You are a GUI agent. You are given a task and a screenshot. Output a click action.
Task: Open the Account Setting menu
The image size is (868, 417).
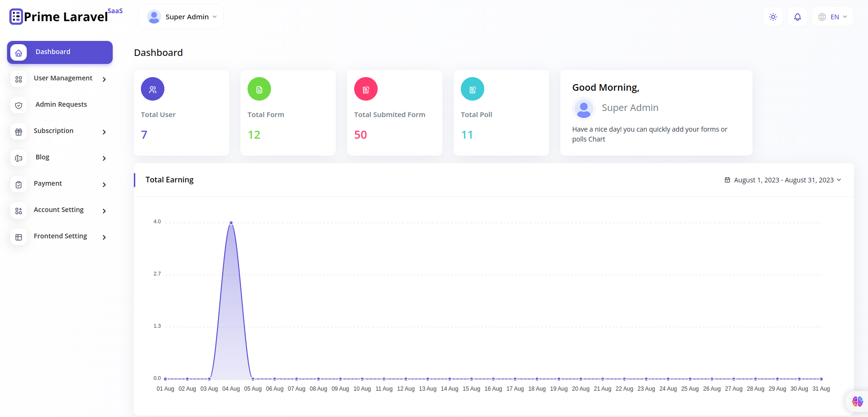(x=59, y=210)
